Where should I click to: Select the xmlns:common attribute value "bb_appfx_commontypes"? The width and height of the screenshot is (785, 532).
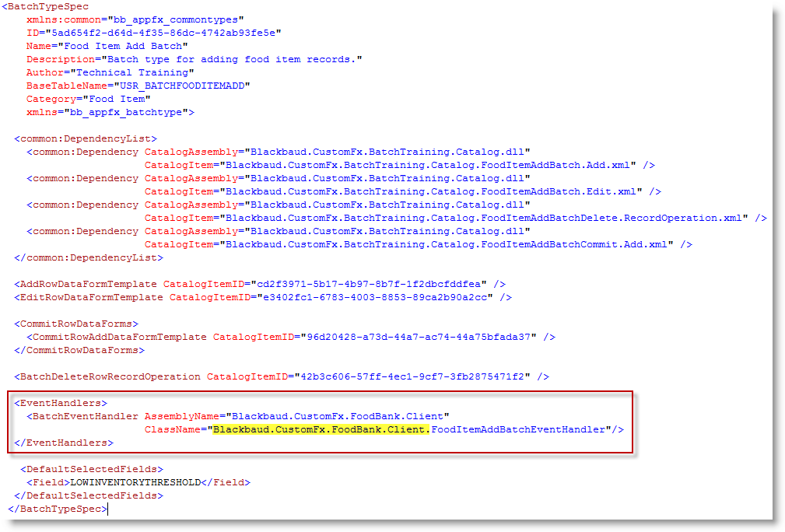[176, 19]
